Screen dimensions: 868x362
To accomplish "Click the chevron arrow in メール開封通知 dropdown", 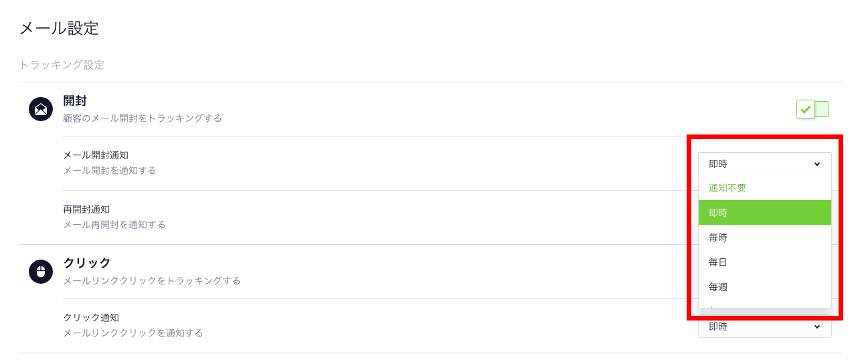I will coord(817,164).
